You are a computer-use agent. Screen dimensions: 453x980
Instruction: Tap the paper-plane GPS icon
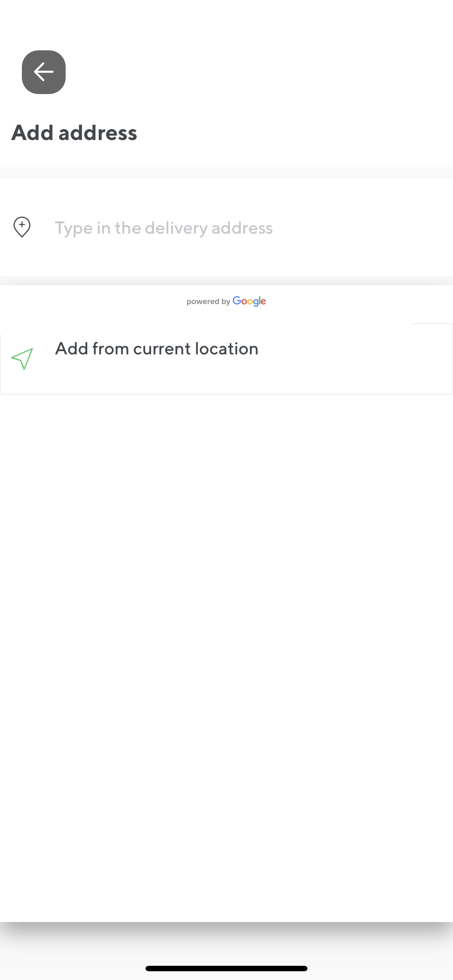coord(22,359)
